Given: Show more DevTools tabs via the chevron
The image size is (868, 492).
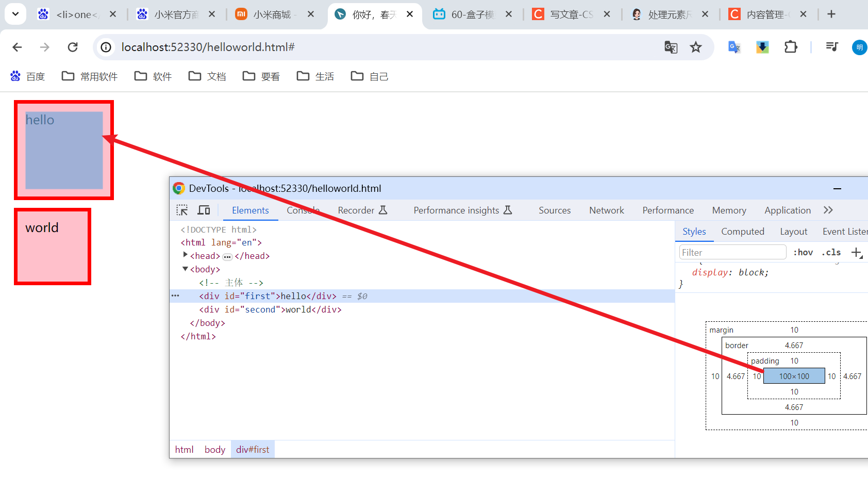Looking at the screenshot, I should 828,210.
